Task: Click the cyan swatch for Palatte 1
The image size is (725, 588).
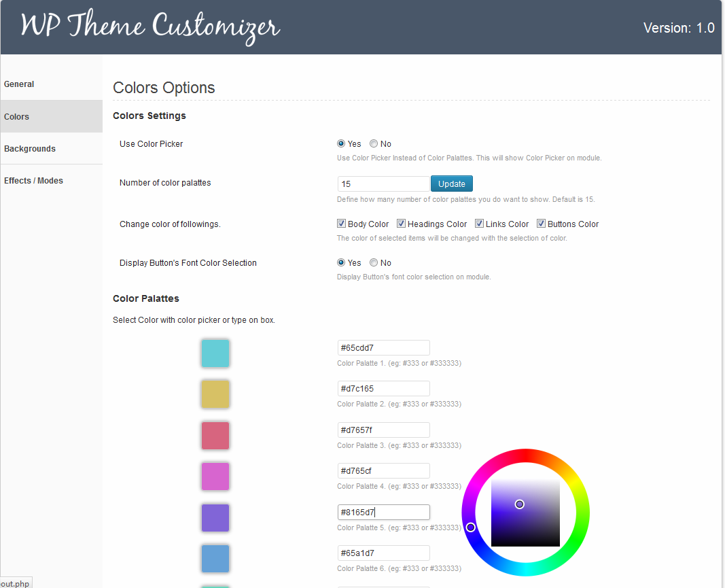Action: [215, 353]
